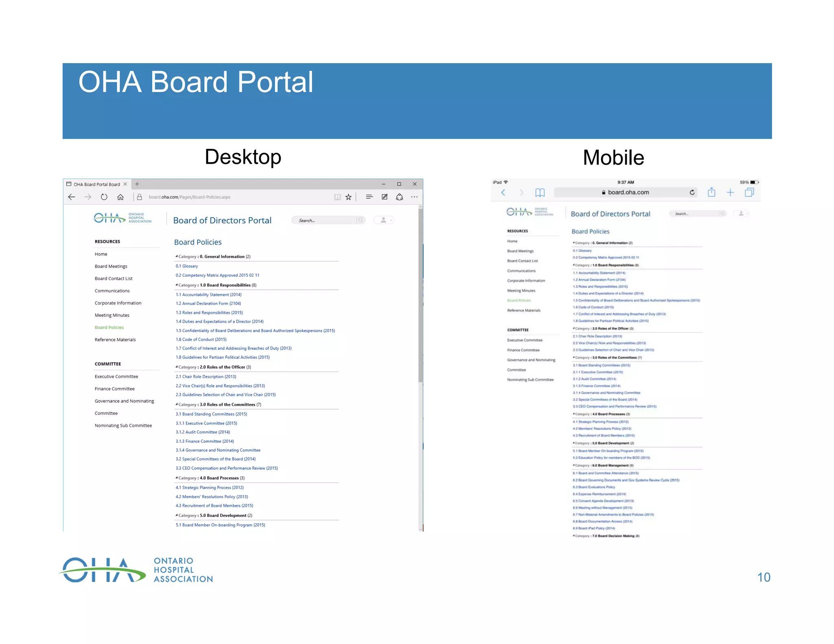
Task: Open 5.1 Board Member On-boarding Program link
Action: 220,525
